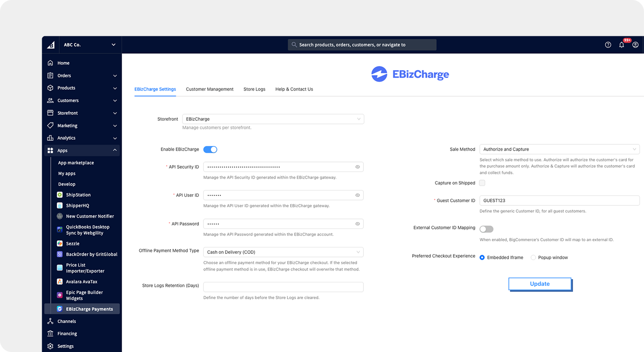This screenshot has height=352, width=644.
Task: Switch to Help & Contact Us tab
Action: [294, 89]
